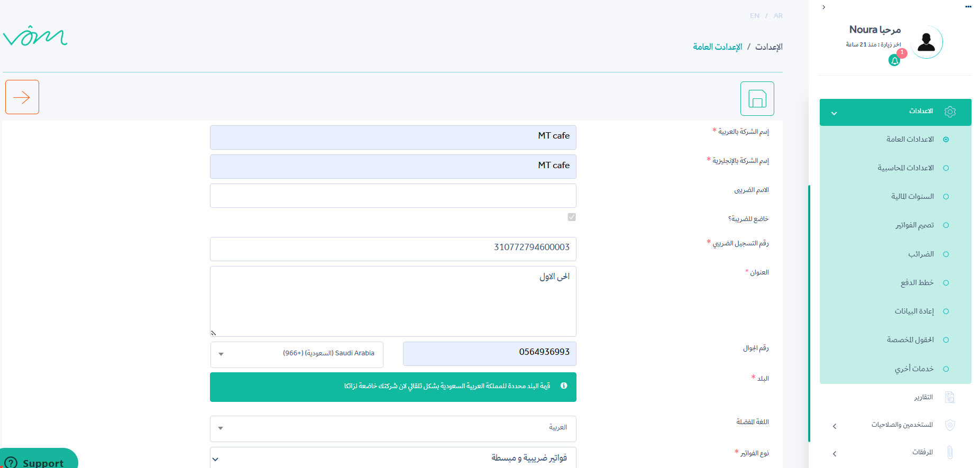
Task: Open 'المستخدمين والصلاحيات' menu item
Action: coord(902,425)
